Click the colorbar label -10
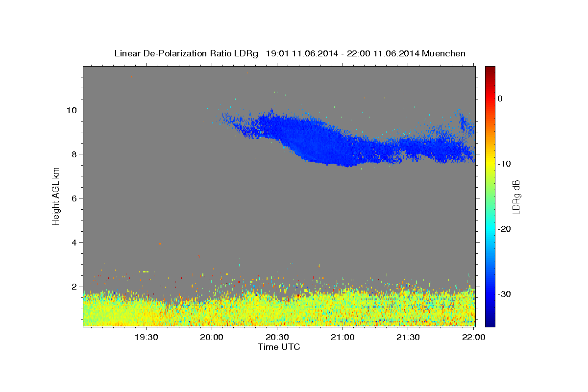Screen dimensions: 588x392 pyautogui.click(x=504, y=164)
